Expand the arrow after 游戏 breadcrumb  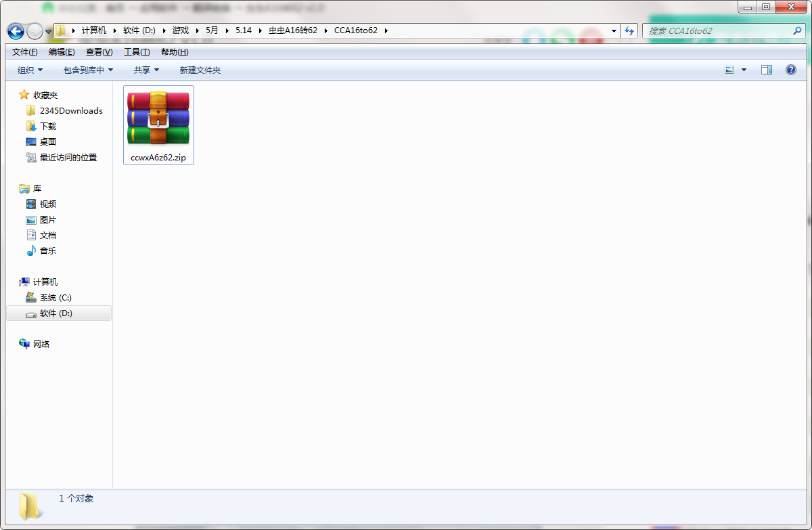197,30
